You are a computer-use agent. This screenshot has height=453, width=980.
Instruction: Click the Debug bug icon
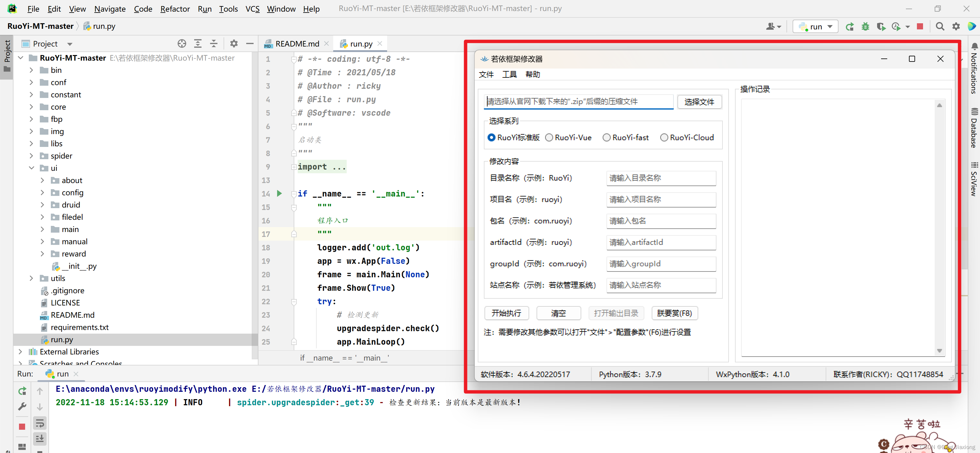(865, 27)
